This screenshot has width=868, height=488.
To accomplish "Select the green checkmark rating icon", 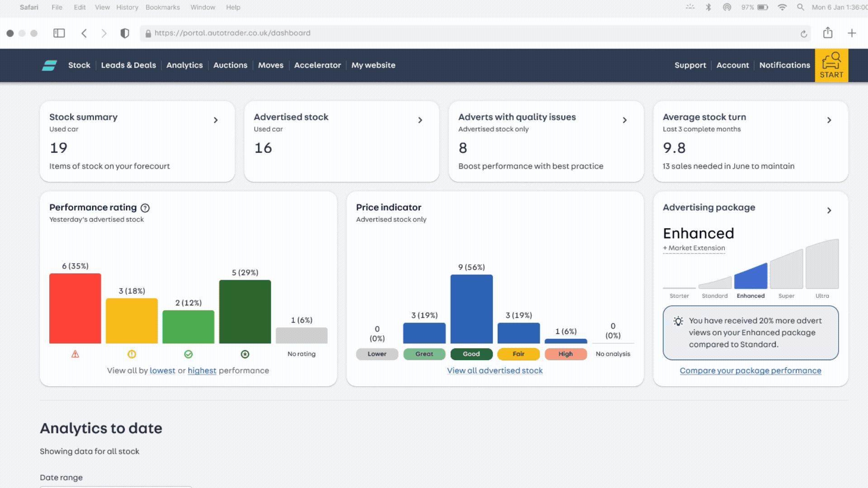I will (189, 354).
